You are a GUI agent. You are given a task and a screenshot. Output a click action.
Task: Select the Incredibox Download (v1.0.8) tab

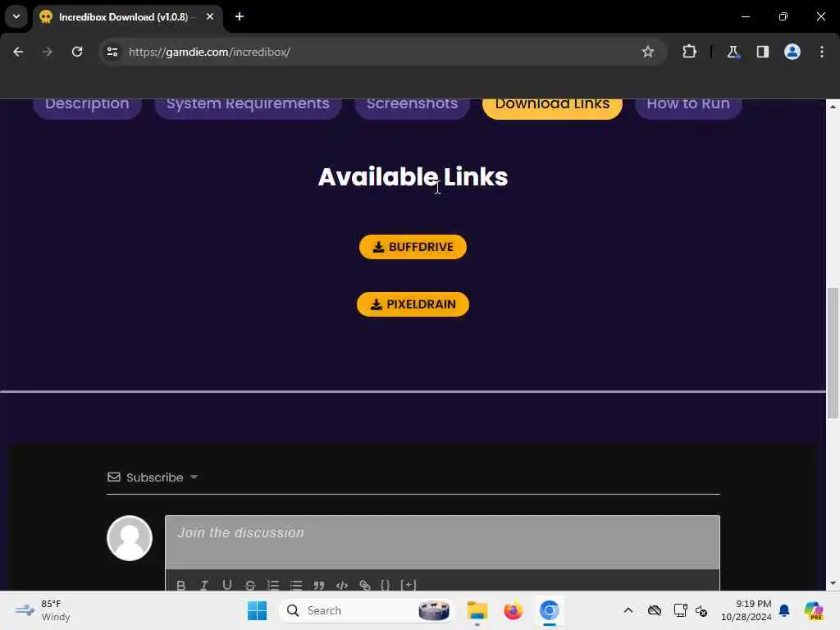point(126,16)
